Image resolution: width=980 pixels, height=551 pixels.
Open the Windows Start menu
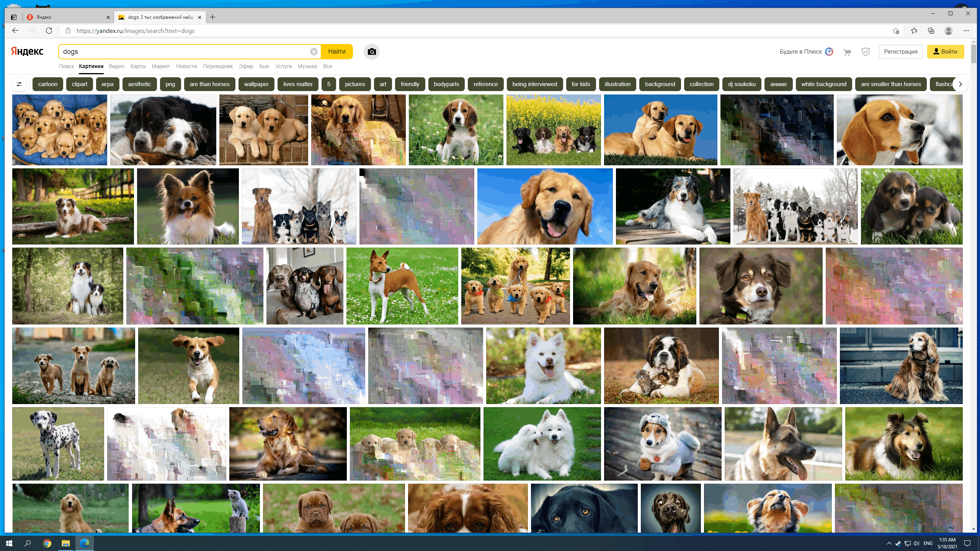click(x=9, y=543)
